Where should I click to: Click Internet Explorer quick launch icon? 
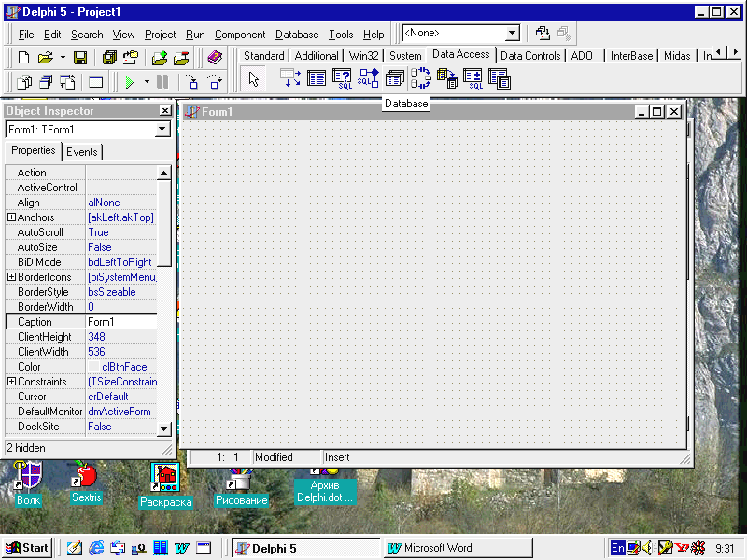[x=96, y=548]
